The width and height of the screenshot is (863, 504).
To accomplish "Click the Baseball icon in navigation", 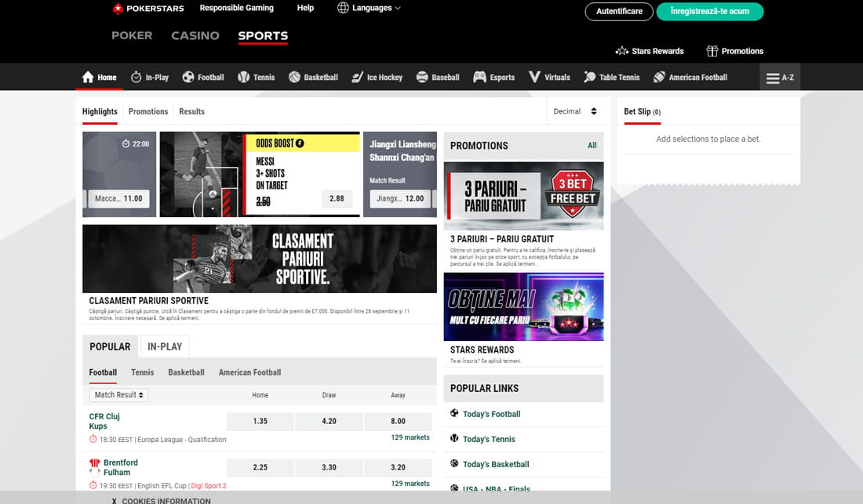I will (422, 77).
